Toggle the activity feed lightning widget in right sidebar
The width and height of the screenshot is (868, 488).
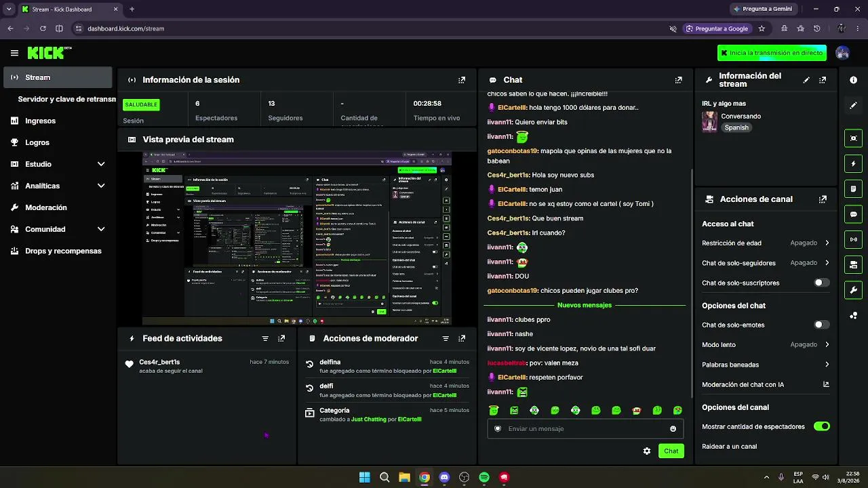pos(853,163)
